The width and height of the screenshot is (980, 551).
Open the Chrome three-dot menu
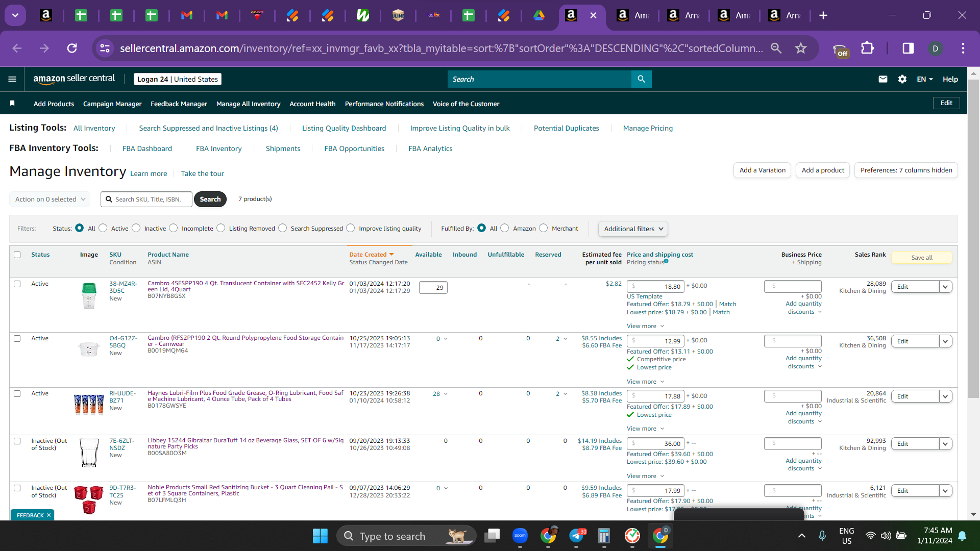[963, 48]
